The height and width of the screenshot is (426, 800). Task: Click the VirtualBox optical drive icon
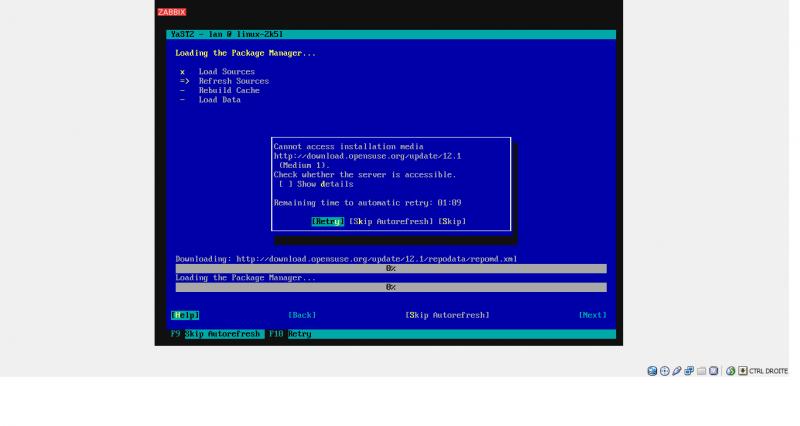pos(664,371)
